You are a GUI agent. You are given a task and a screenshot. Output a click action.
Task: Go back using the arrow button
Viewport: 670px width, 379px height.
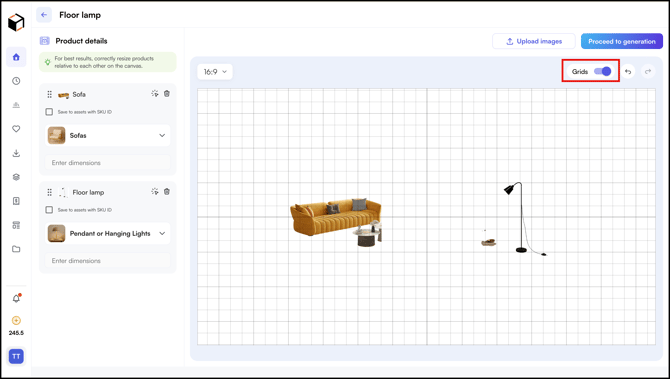[44, 15]
